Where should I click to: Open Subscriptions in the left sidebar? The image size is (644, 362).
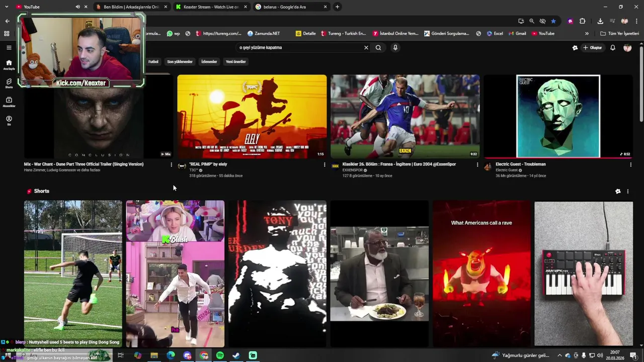click(9, 102)
